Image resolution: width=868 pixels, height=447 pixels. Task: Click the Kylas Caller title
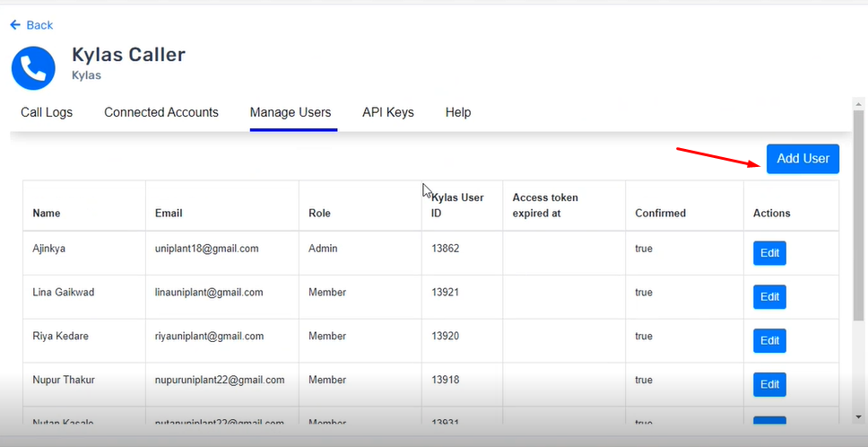pos(128,55)
